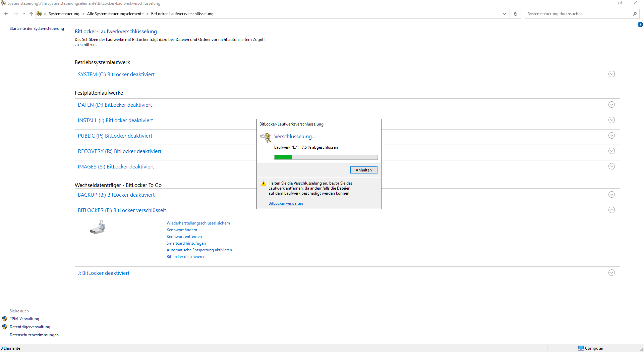Collapse the BITLOCKER (E:) drive section

(611, 210)
